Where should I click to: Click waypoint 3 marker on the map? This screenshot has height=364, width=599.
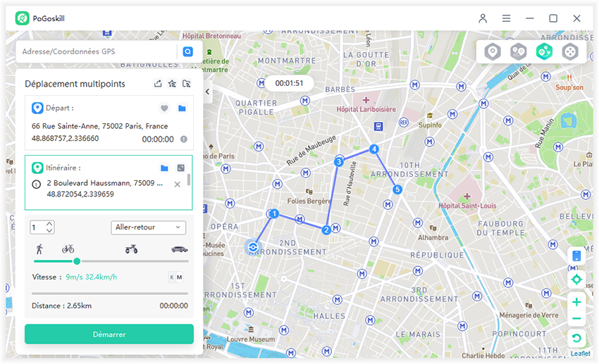click(x=338, y=162)
